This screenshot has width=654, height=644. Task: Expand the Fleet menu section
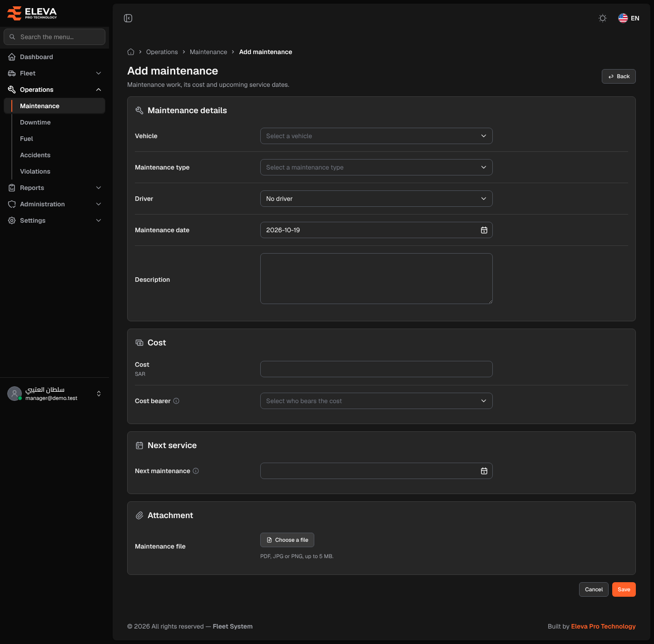coord(54,73)
